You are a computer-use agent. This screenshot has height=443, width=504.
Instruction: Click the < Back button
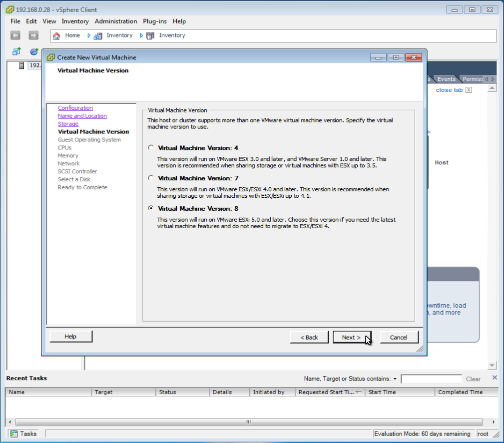point(309,337)
